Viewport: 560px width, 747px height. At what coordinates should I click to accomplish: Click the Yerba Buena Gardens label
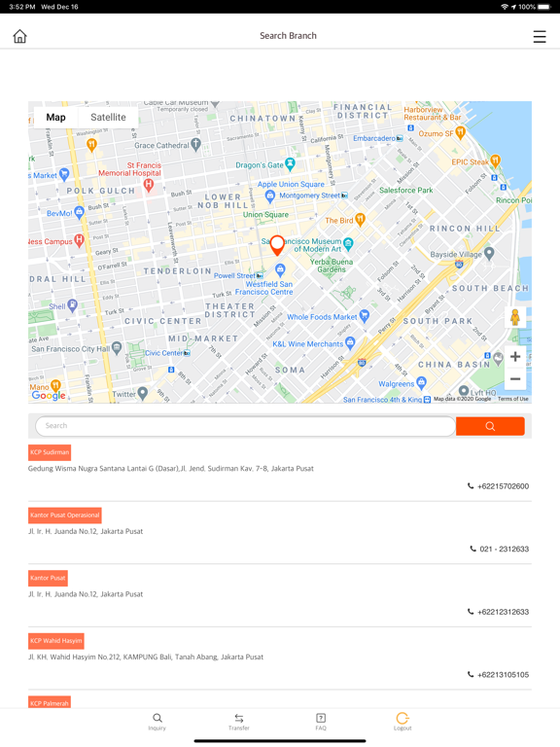pyautogui.click(x=332, y=266)
